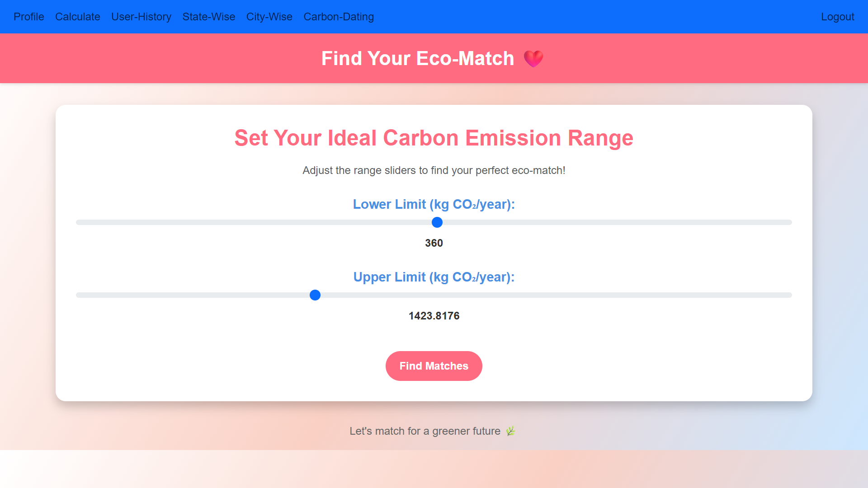The width and height of the screenshot is (868, 488).
Task: Open the Profile page
Action: pos(29,17)
